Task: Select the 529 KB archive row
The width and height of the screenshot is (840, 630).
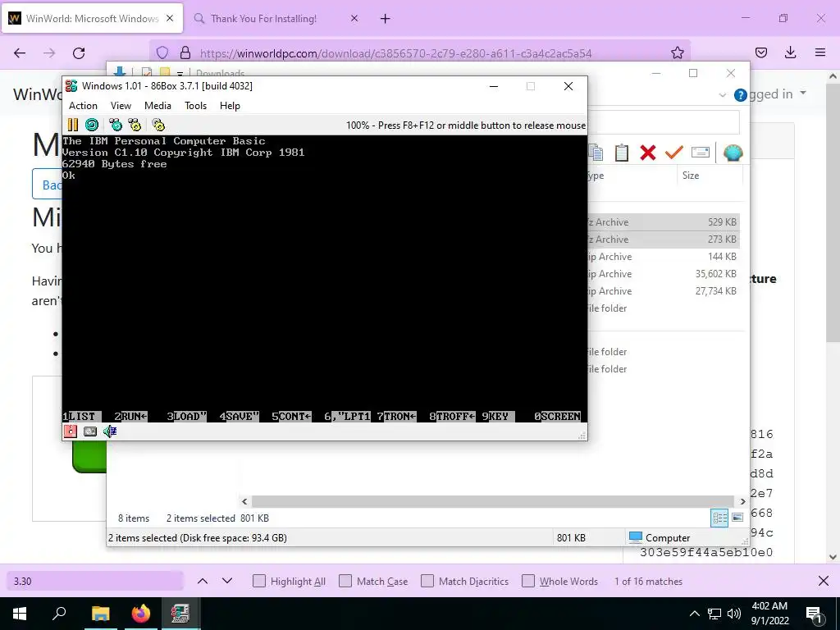Action: (x=664, y=221)
